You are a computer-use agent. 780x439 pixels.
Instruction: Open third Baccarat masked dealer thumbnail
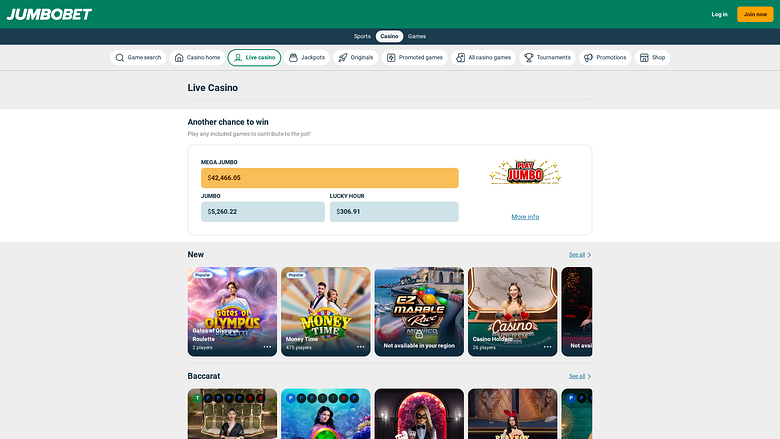click(419, 414)
